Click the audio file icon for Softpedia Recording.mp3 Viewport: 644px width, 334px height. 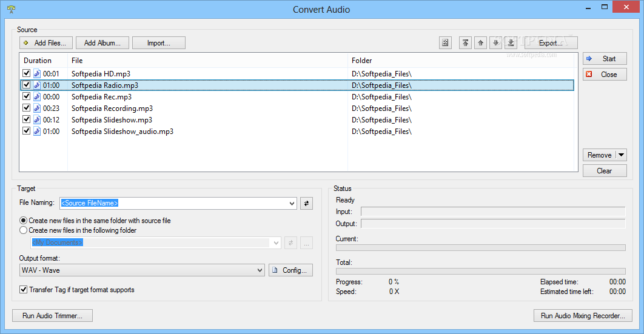click(37, 108)
